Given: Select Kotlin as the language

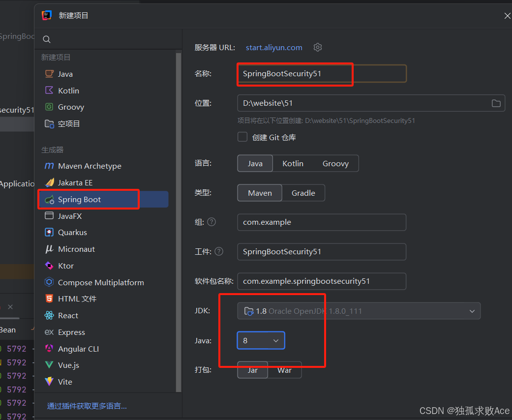Looking at the screenshot, I should [293, 163].
